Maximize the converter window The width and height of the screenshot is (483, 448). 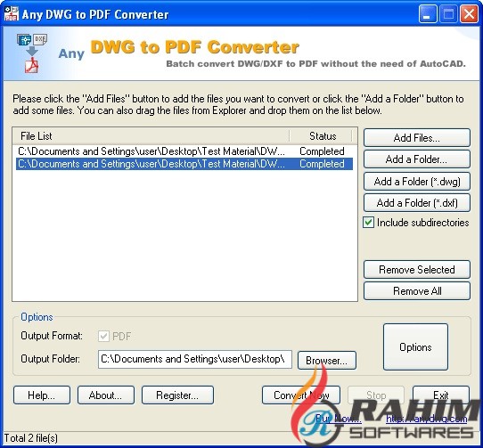click(x=448, y=14)
